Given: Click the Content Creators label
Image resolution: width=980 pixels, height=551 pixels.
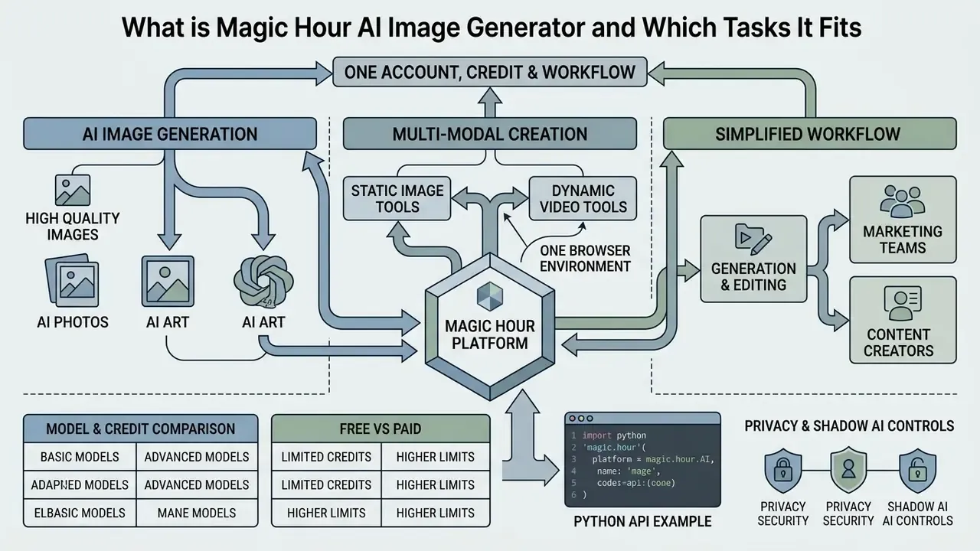Looking at the screenshot, I should pos(899,343).
